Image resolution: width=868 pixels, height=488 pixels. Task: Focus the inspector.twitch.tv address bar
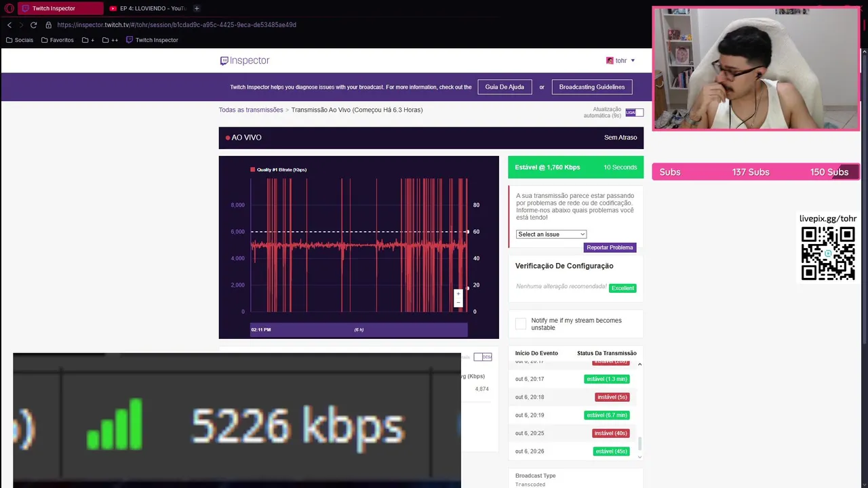[x=176, y=25]
